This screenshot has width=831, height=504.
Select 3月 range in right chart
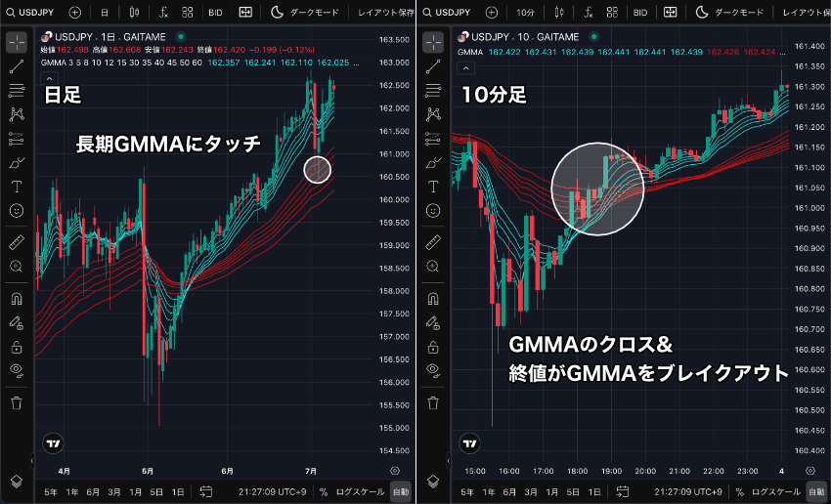[x=531, y=492]
